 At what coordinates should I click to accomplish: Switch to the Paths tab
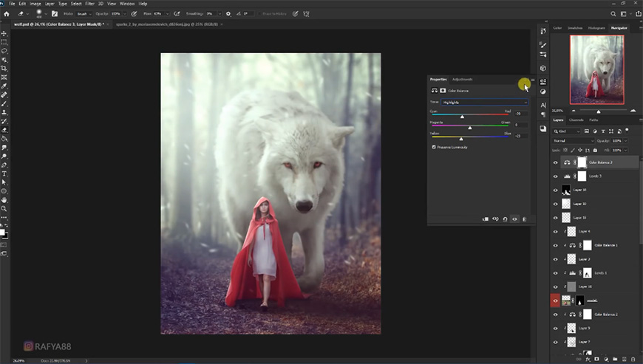coord(593,120)
